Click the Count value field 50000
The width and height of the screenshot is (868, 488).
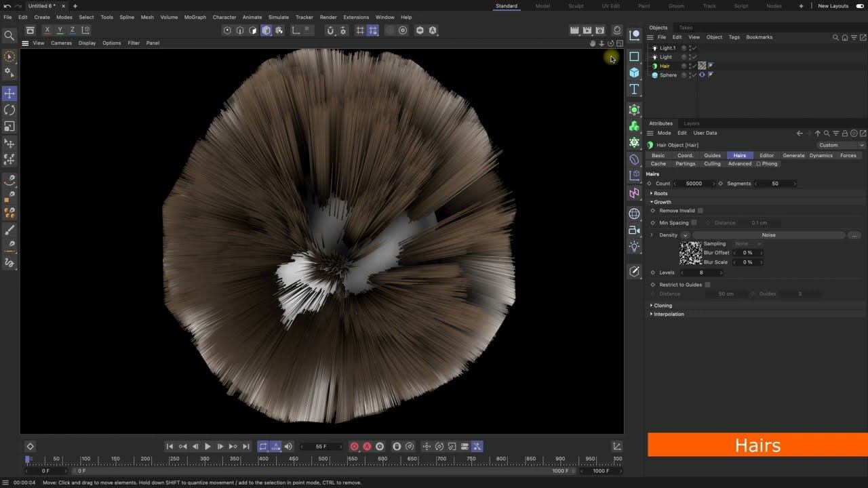[694, 184]
